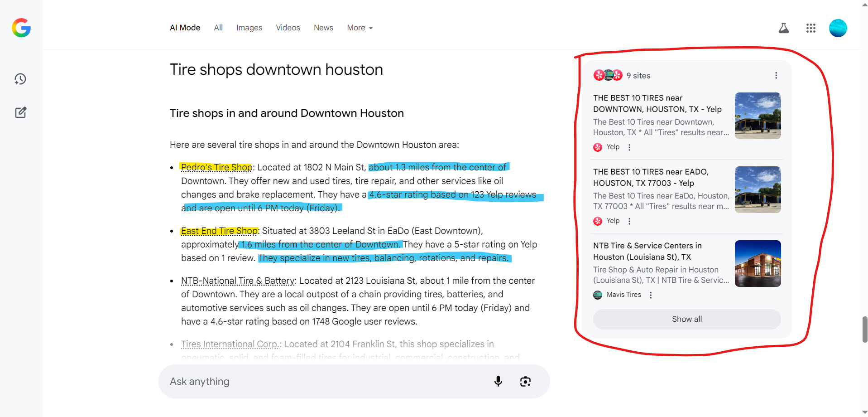Click the stacked site favicons beside 9 sites
The width and height of the screenshot is (868, 417).
pyautogui.click(x=608, y=75)
